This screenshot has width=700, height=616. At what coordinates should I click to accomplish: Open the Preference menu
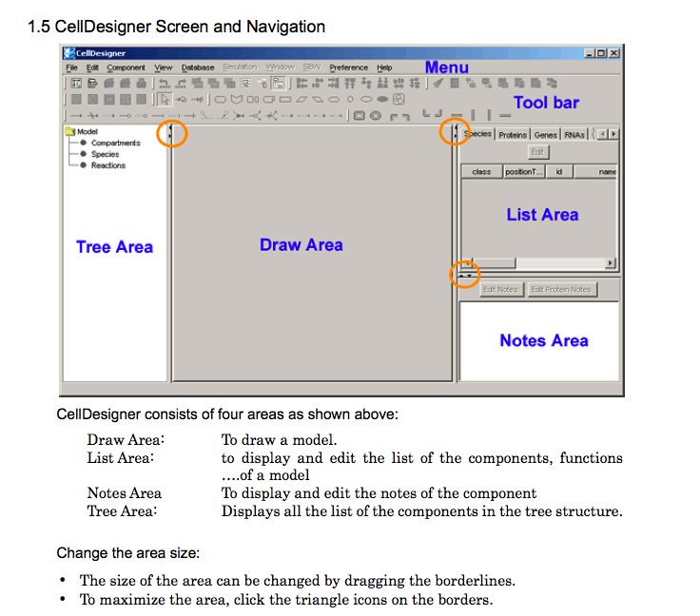[348, 67]
